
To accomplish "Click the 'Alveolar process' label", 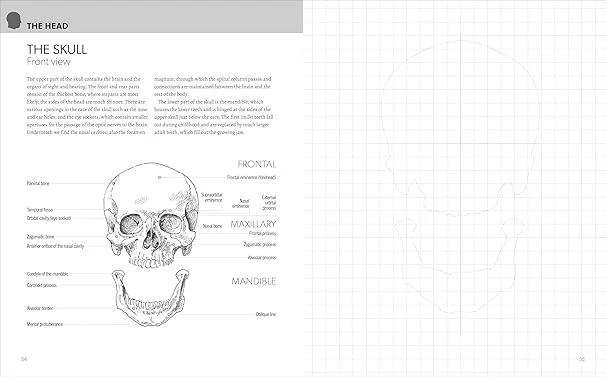I will coord(262,257).
